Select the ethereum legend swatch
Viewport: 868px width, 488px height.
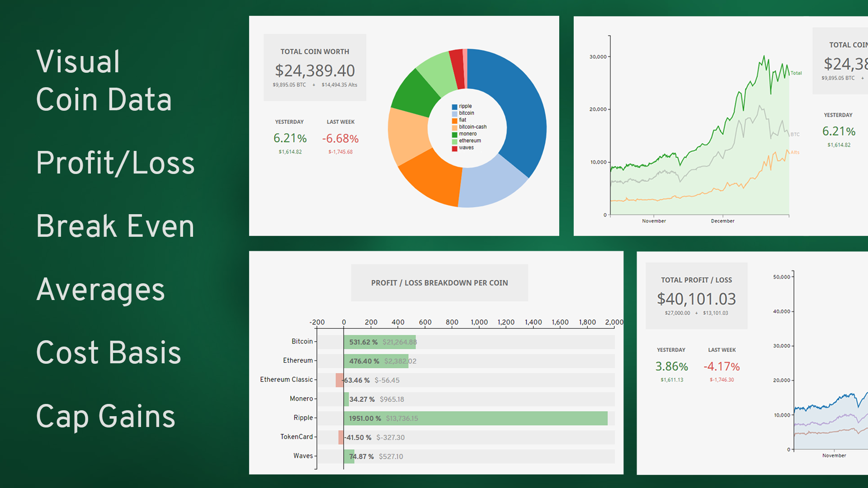click(454, 141)
